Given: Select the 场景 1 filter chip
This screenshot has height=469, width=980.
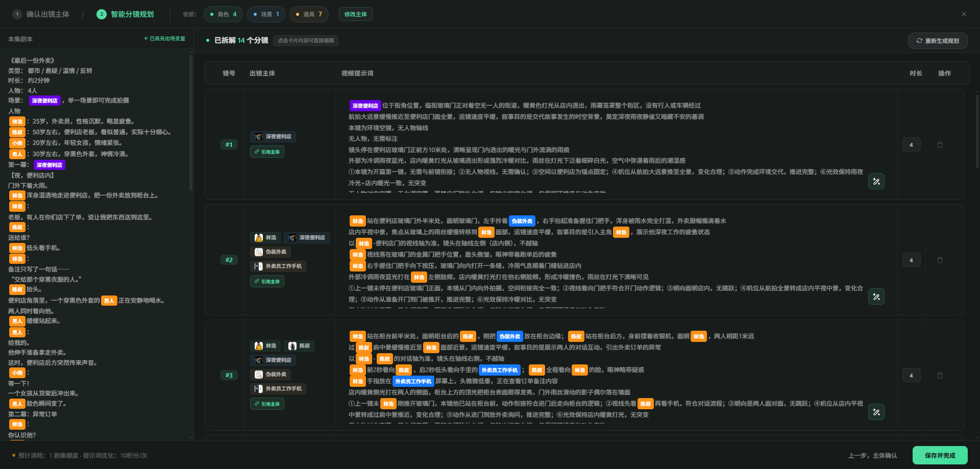Looking at the screenshot, I should (266, 14).
